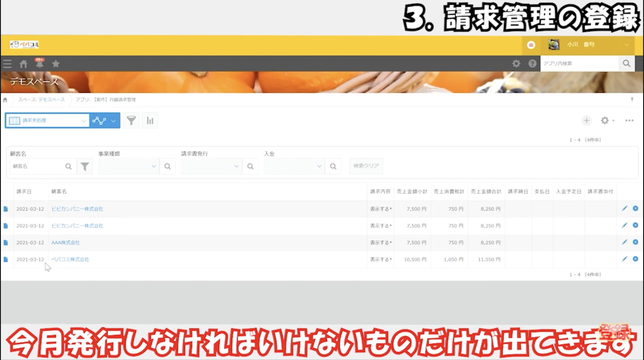
Task: Open the 入金 filter dropdown
Action: pyautogui.click(x=294, y=166)
